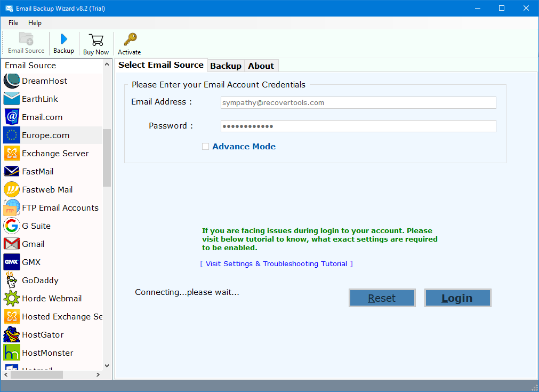Select the Fastweb Mail yellow icon
This screenshot has width=539, height=392.
(12, 189)
